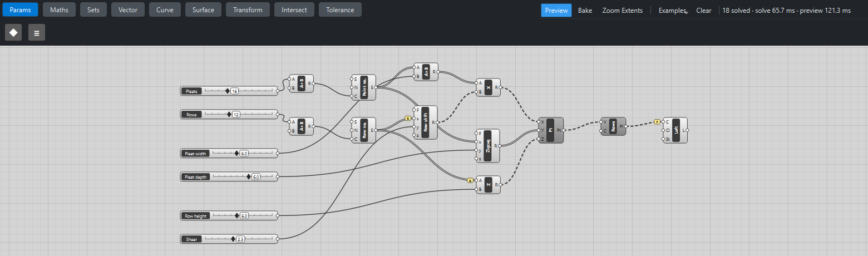The width and height of the screenshot is (868, 256).
Task: Click the panel list icon below Params
Action: point(37,33)
